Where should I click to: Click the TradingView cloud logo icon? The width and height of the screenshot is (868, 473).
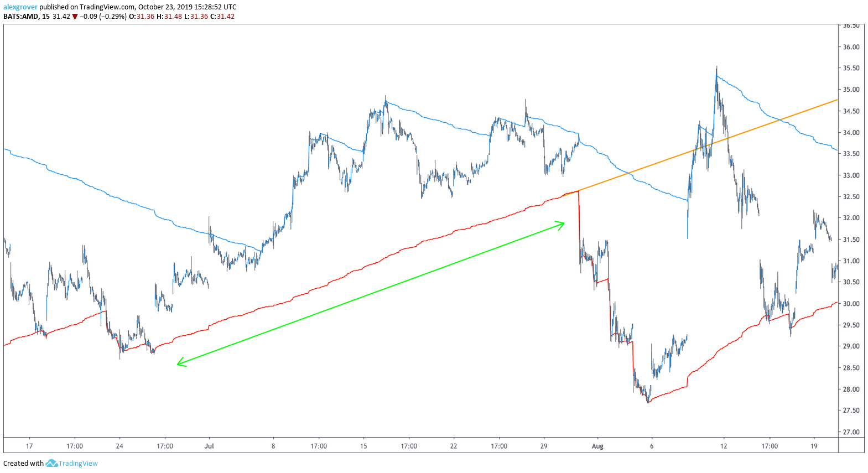pos(51,463)
